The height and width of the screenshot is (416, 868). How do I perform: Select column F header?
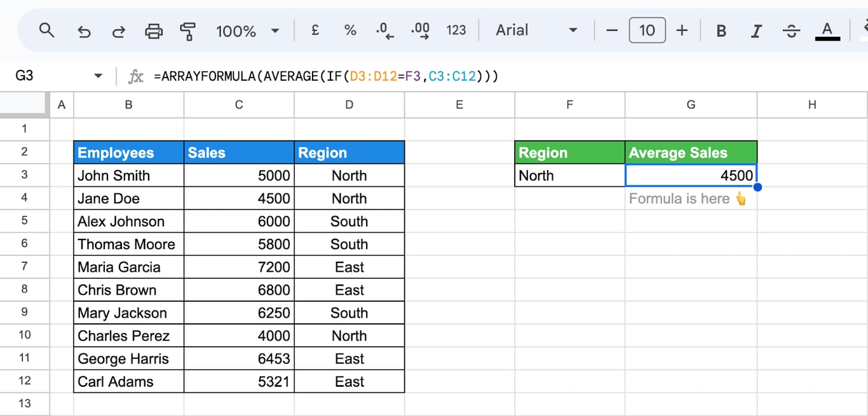pyautogui.click(x=570, y=105)
